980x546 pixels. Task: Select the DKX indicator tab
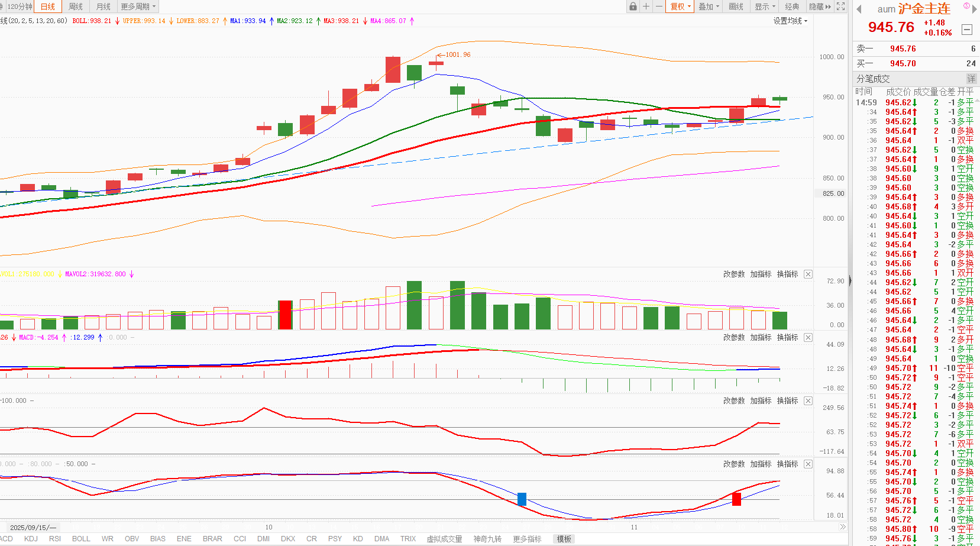pyautogui.click(x=288, y=539)
